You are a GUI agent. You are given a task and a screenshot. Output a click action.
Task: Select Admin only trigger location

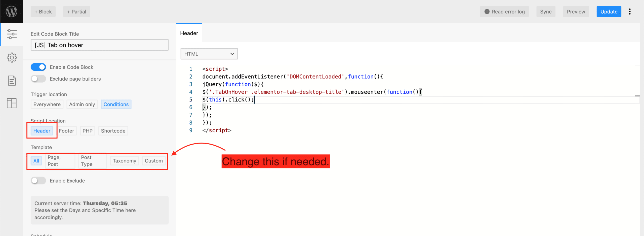pyautogui.click(x=82, y=104)
